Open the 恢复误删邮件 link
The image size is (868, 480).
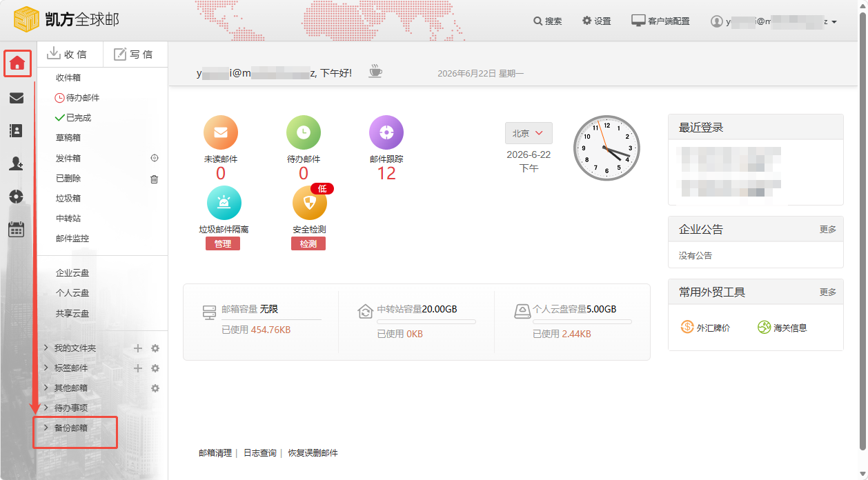[313, 453]
